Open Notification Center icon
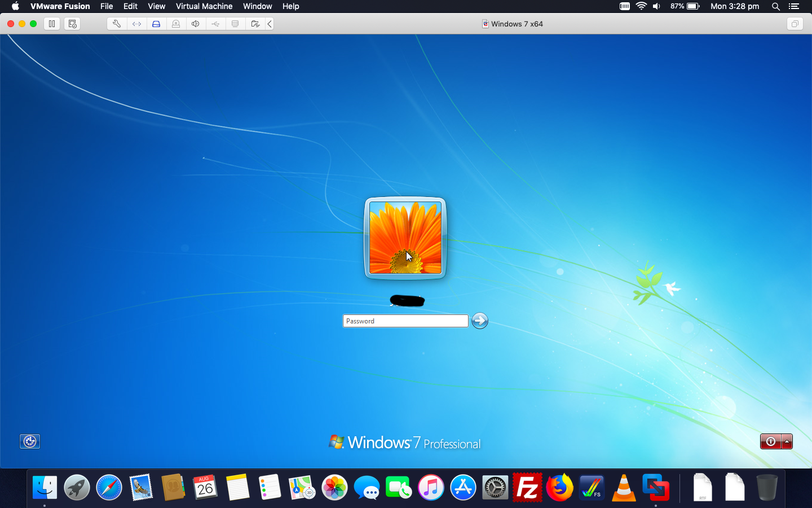The width and height of the screenshot is (812, 508). pyautogui.click(x=794, y=6)
